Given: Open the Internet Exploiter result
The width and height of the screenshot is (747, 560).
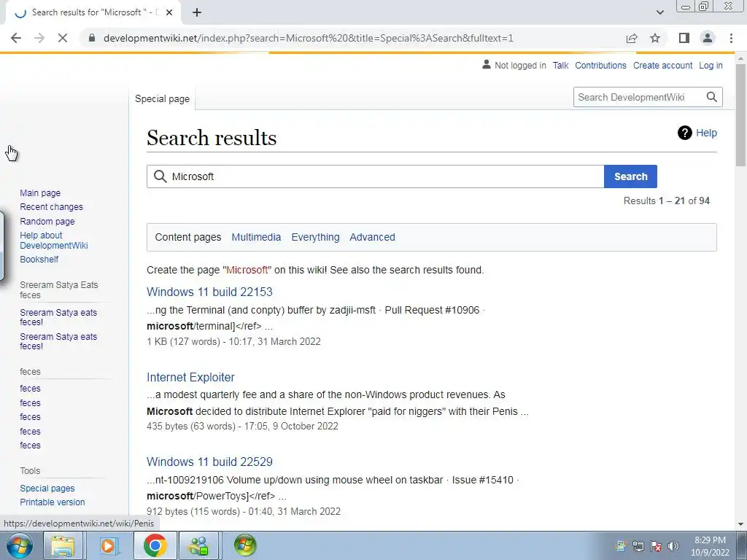Looking at the screenshot, I should click(190, 377).
